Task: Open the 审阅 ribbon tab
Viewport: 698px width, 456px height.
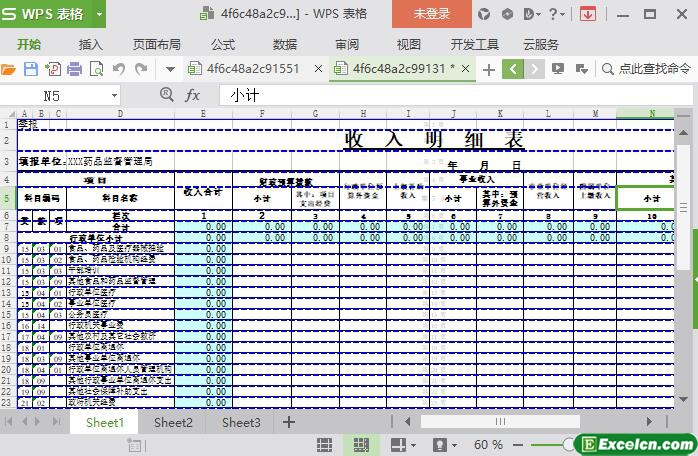Action: pos(347,45)
